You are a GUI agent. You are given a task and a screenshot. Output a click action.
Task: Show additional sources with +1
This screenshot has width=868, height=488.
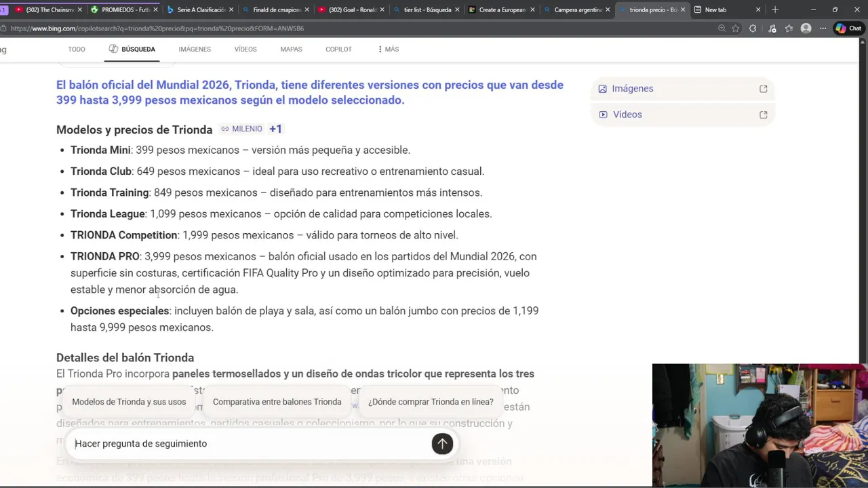(x=275, y=129)
